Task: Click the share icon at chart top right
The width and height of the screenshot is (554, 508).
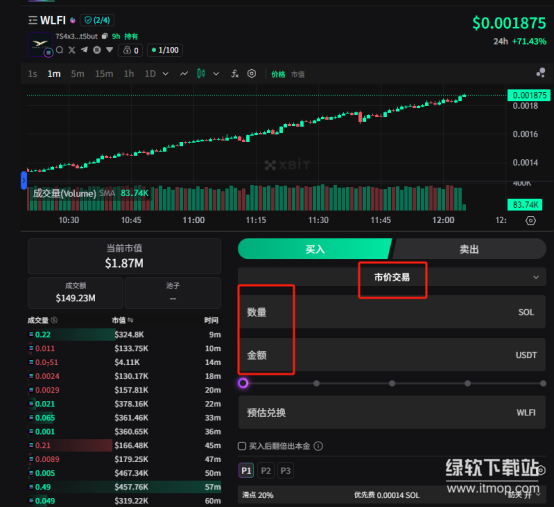Action: pyautogui.click(x=541, y=72)
